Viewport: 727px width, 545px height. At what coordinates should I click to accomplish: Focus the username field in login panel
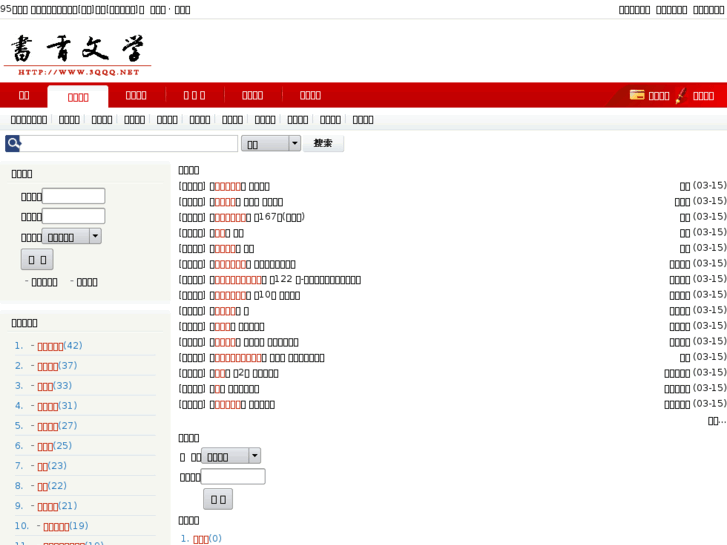(74, 196)
